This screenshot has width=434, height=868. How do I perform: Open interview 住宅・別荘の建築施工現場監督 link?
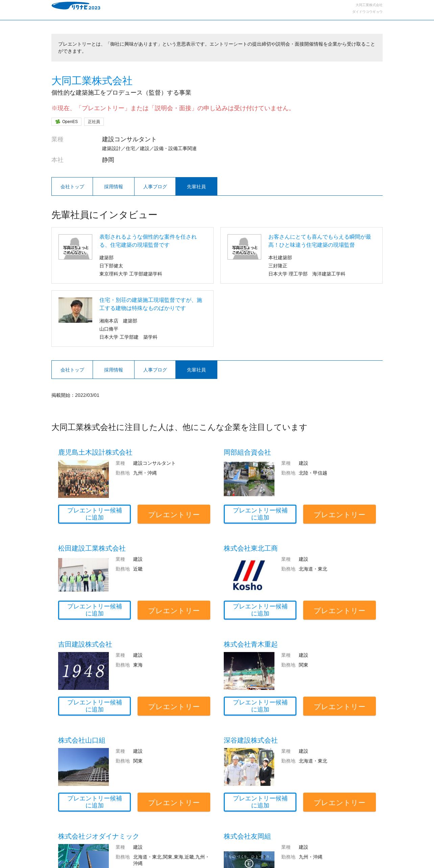click(x=151, y=304)
